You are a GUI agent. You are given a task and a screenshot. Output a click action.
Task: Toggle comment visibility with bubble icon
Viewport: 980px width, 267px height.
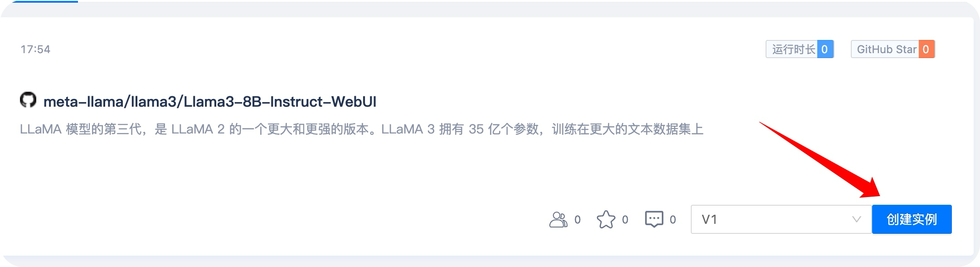pos(653,219)
